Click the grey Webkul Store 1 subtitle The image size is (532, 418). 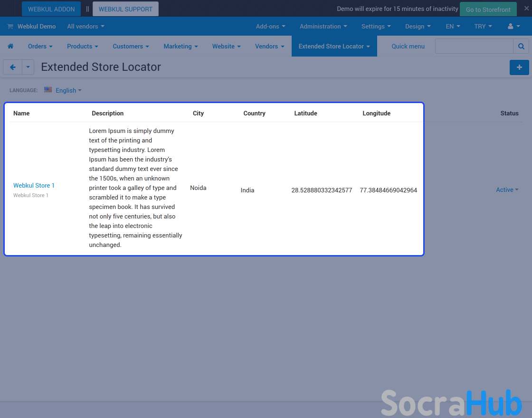tap(30, 195)
